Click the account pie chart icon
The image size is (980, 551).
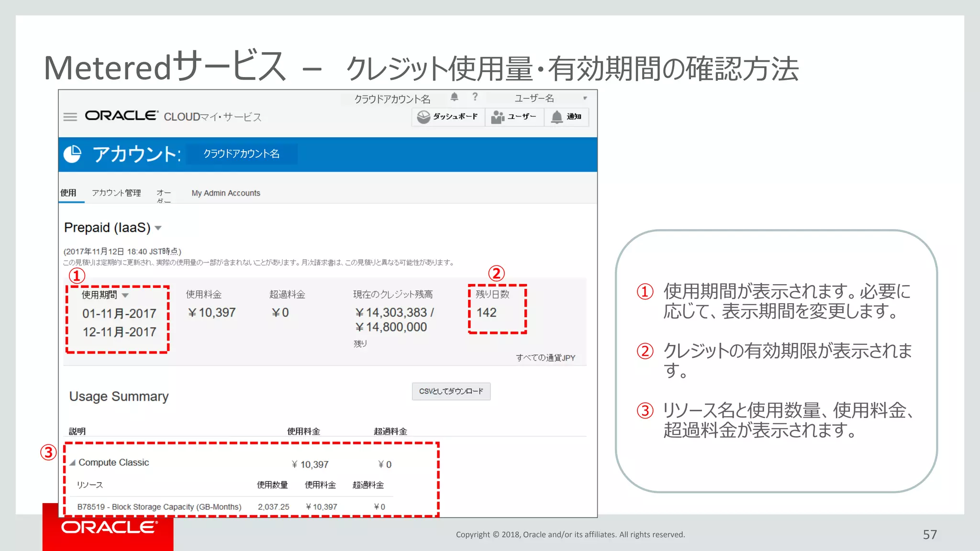click(73, 154)
